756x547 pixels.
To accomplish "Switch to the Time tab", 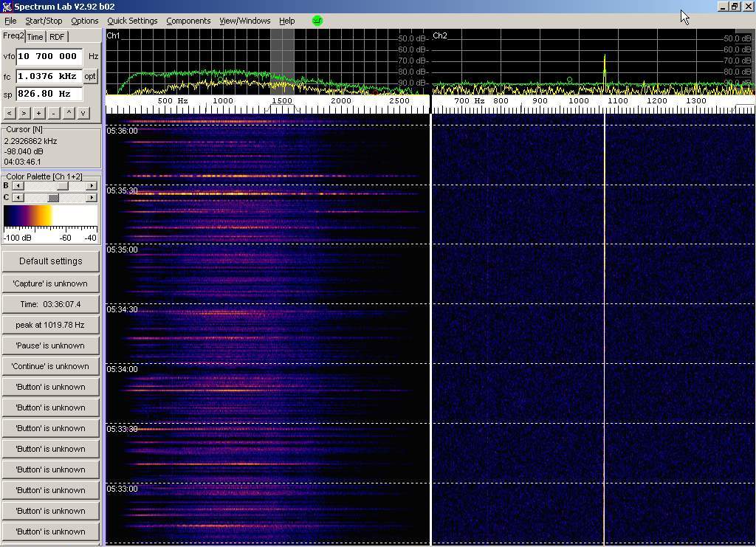I will 35,37.
